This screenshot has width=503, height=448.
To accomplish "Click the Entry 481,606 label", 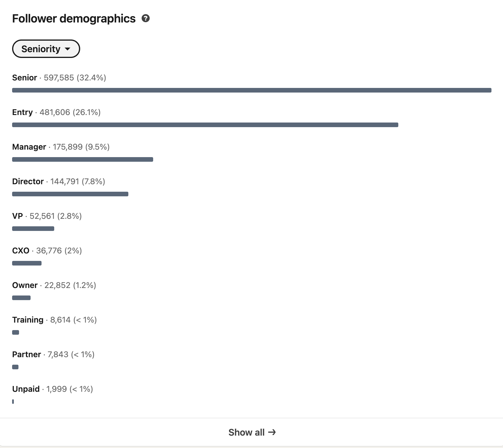I will click(56, 112).
